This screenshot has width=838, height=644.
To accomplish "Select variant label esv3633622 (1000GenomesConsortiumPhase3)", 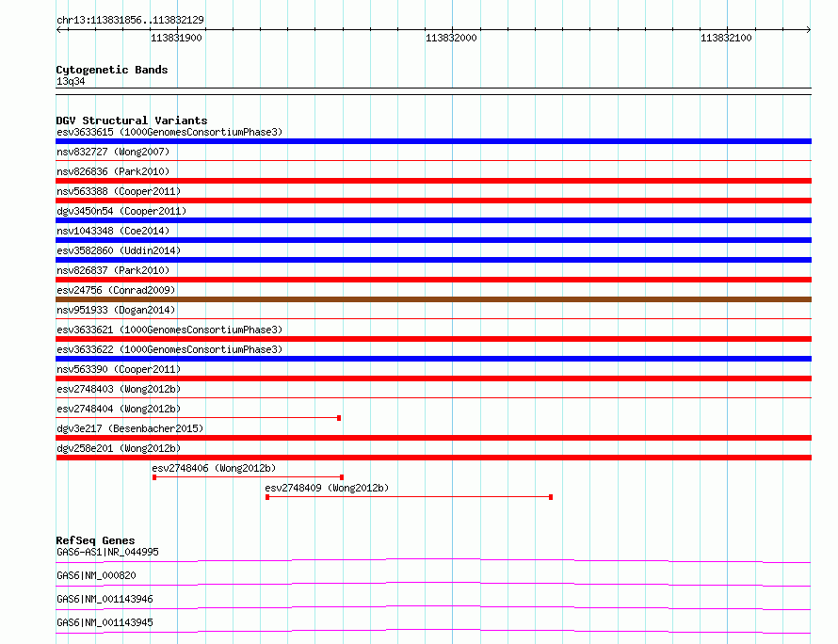I will point(169,349).
